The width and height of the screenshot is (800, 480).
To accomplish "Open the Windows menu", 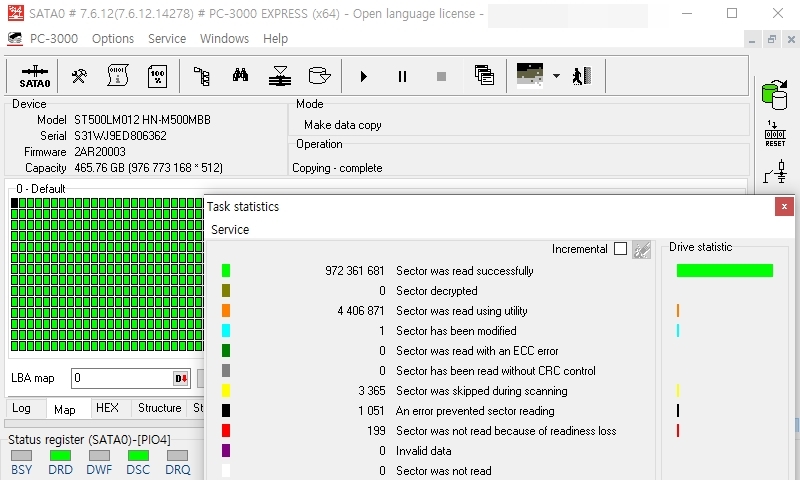I will (224, 39).
